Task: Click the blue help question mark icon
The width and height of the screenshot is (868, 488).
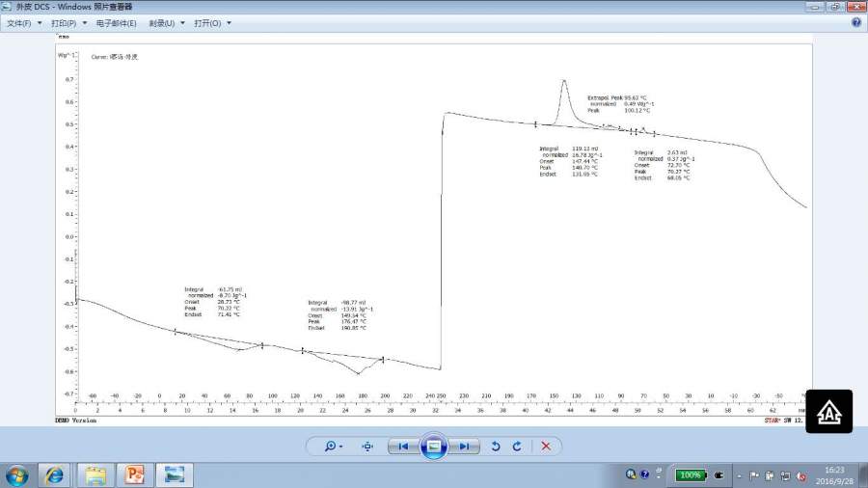Action: point(856,23)
